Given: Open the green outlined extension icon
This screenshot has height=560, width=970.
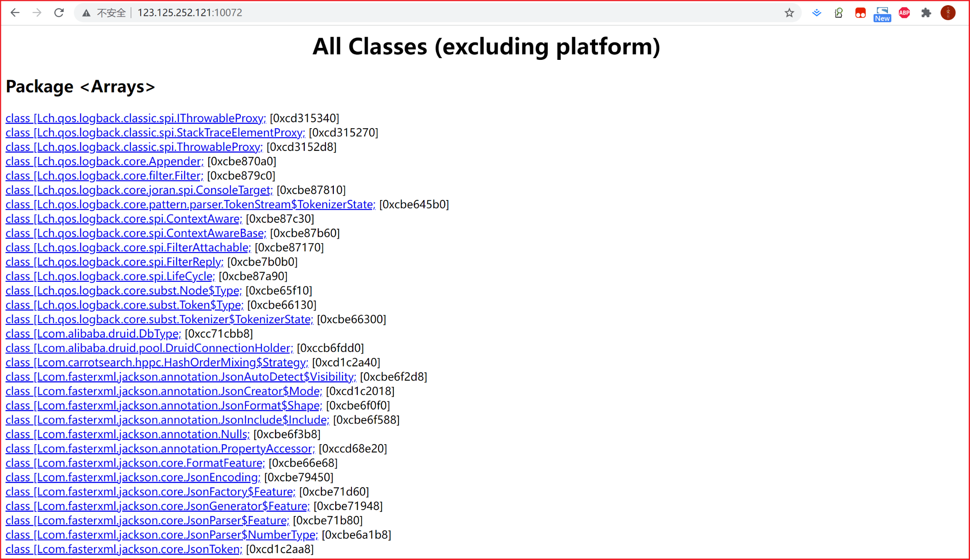Looking at the screenshot, I should pyautogui.click(x=839, y=13).
